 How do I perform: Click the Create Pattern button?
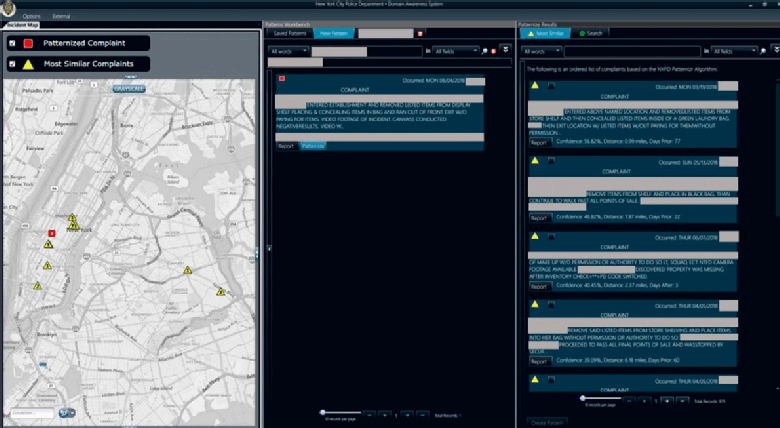click(547, 423)
